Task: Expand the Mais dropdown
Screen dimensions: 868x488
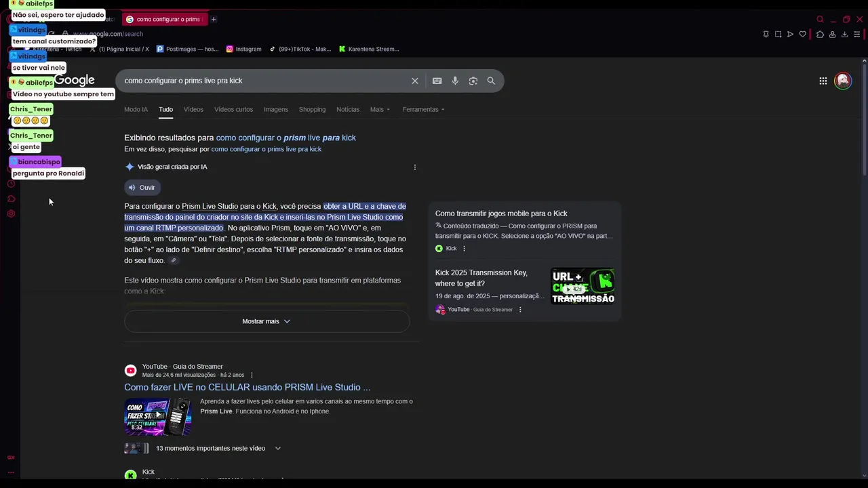Action: (380, 109)
